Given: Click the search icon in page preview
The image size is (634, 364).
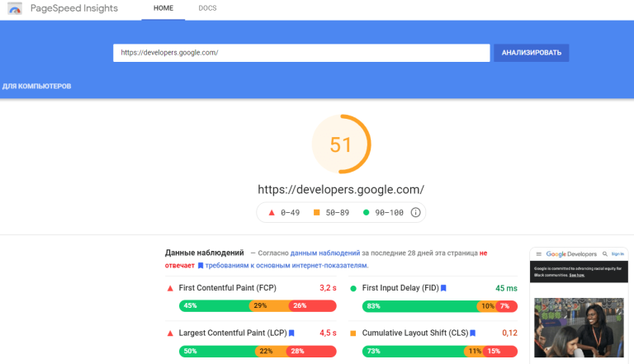Looking at the screenshot, I should click(605, 254).
